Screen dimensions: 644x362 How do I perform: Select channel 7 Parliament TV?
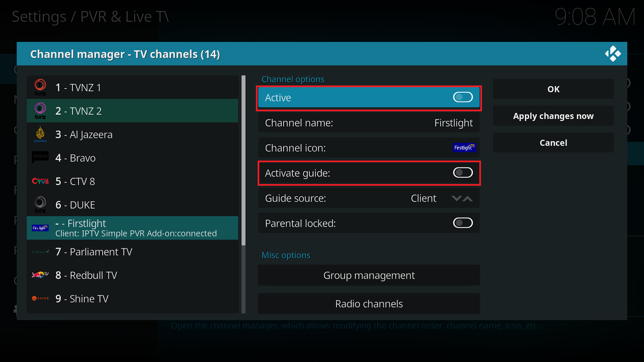pos(133,251)
